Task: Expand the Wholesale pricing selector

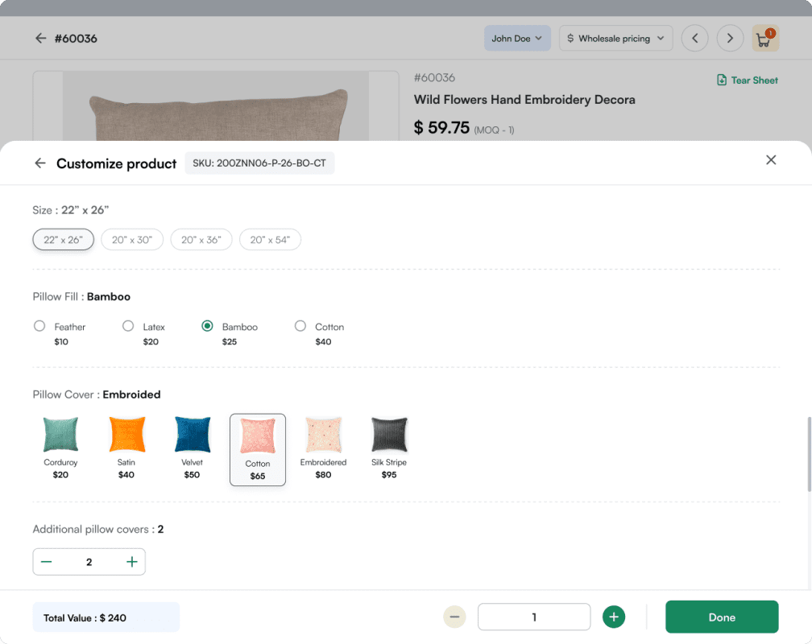Action: click(615, 38)
